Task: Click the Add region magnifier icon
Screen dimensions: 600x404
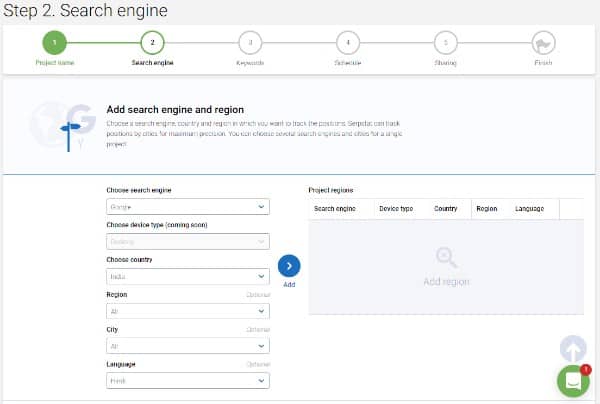Action: 445,259
